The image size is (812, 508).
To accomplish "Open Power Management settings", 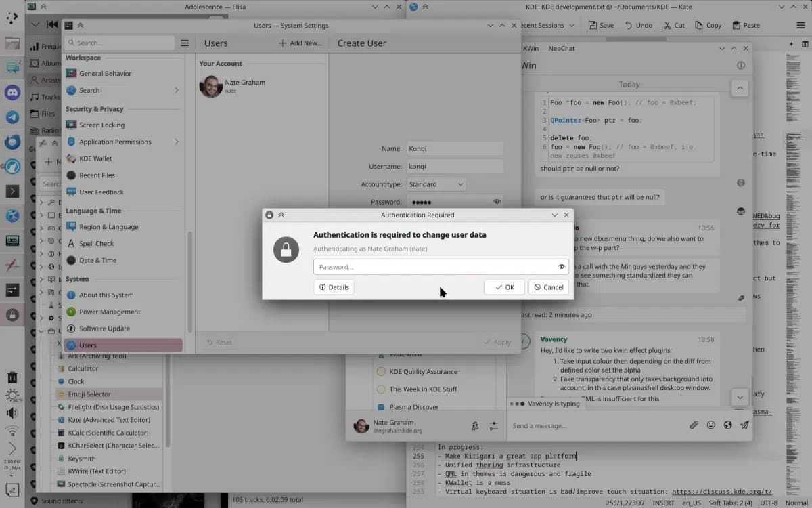I will [x=110, y=312].
